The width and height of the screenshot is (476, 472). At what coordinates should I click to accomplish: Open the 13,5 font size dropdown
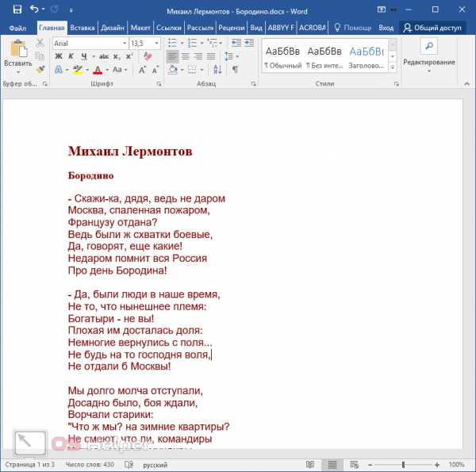pos(156,44)
